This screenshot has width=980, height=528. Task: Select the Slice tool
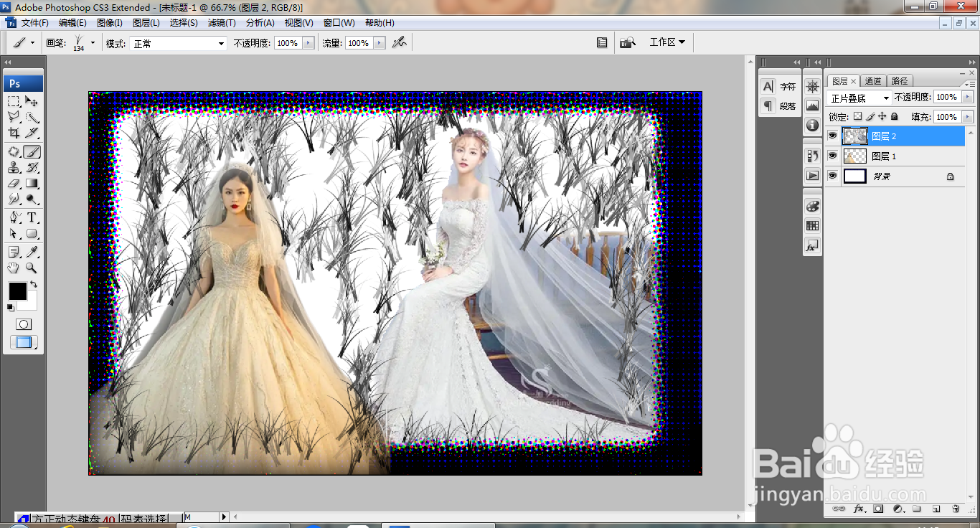click(x=32, y=133)
